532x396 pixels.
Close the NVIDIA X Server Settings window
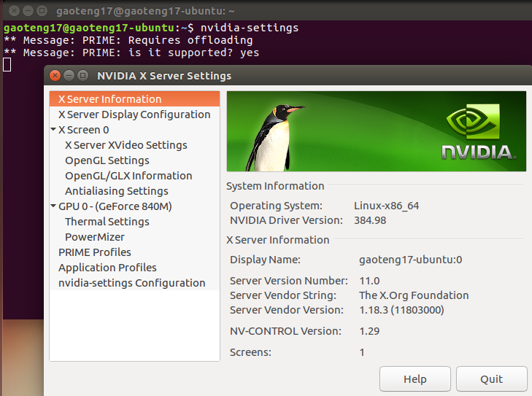(x=55, y=76)
